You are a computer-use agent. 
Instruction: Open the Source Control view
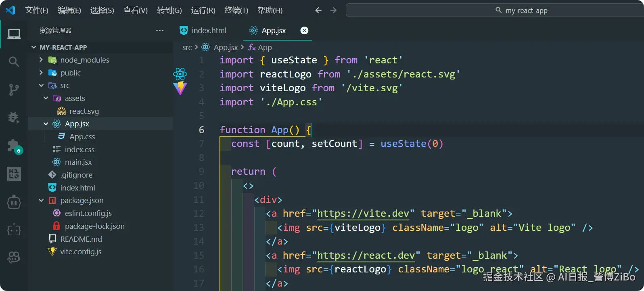click(14, 90)
